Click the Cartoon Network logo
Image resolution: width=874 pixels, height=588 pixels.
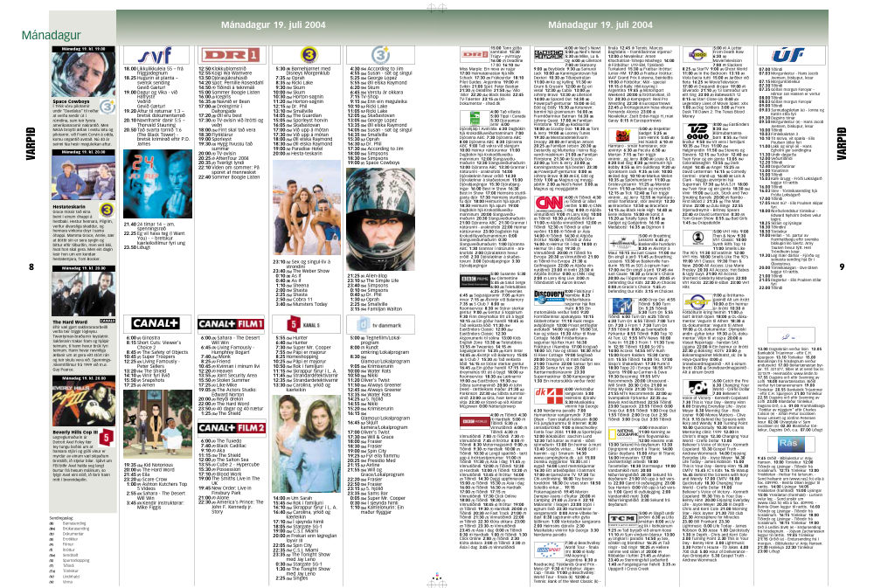click(x=549, y=54)
